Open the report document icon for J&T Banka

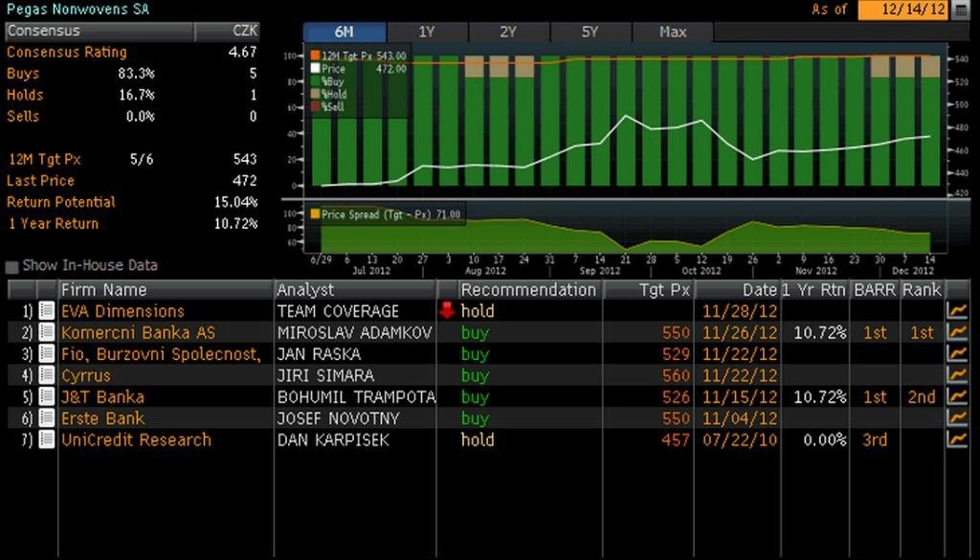coord(47,396)
